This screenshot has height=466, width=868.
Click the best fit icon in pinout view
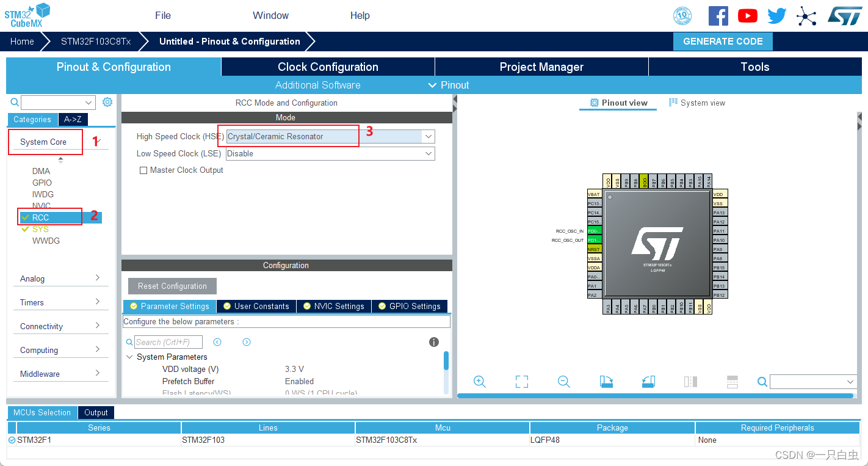pos(521,381)
